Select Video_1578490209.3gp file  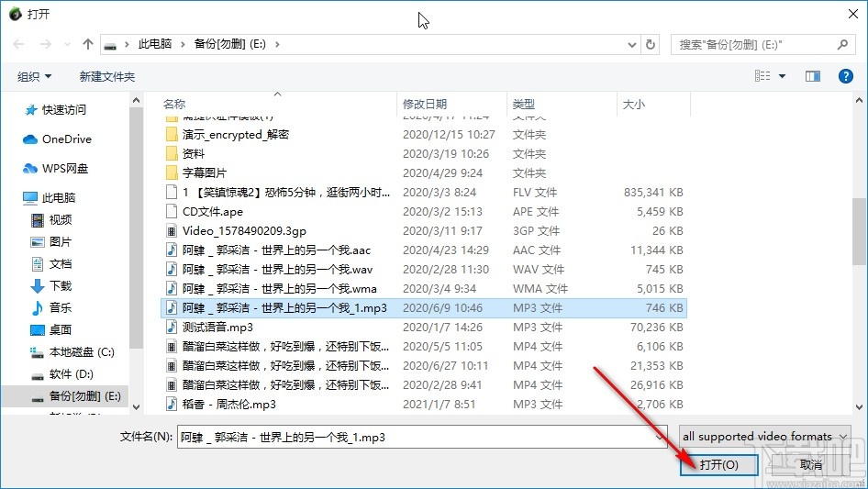click(x=244, y=231)
